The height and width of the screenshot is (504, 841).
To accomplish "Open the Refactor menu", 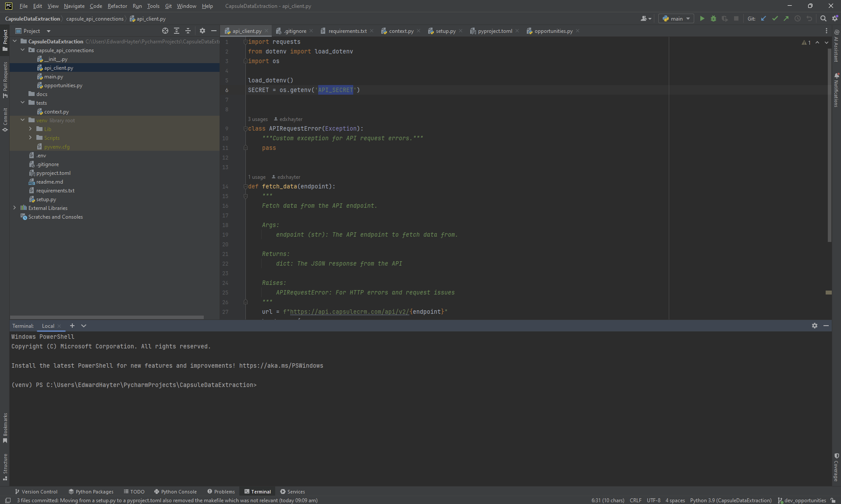I will (117, 6).
